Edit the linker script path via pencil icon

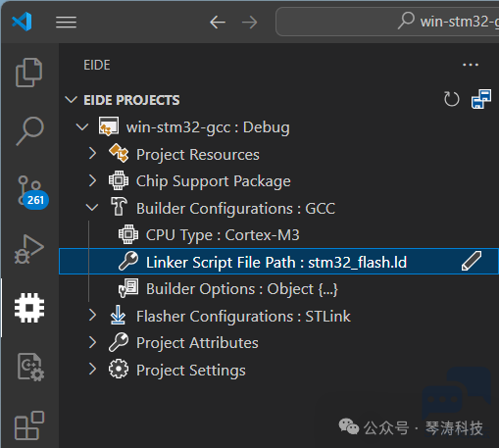click(x=472, y=261)
